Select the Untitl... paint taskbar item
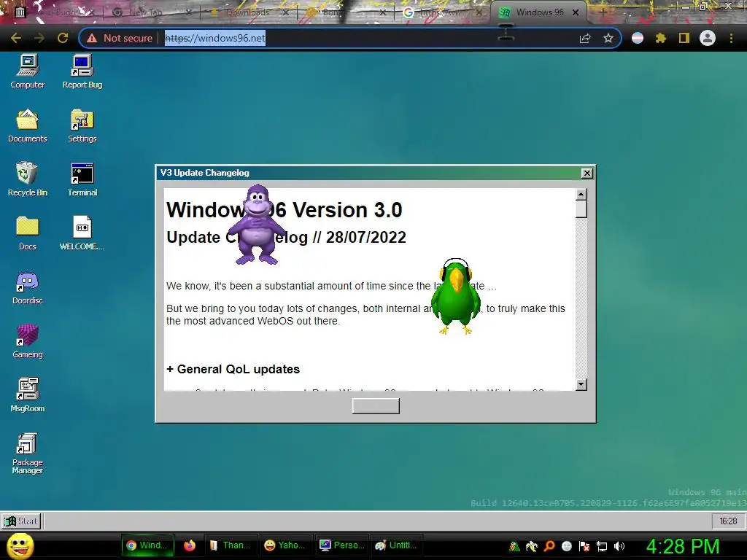The height and width of the screenshot is (560, 747). point(396,545)
